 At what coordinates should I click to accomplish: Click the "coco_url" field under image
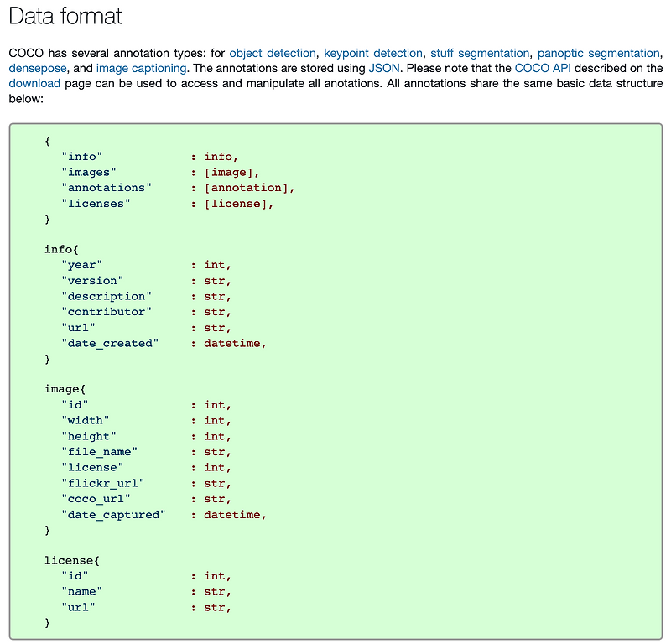click(x=97, y=499)
